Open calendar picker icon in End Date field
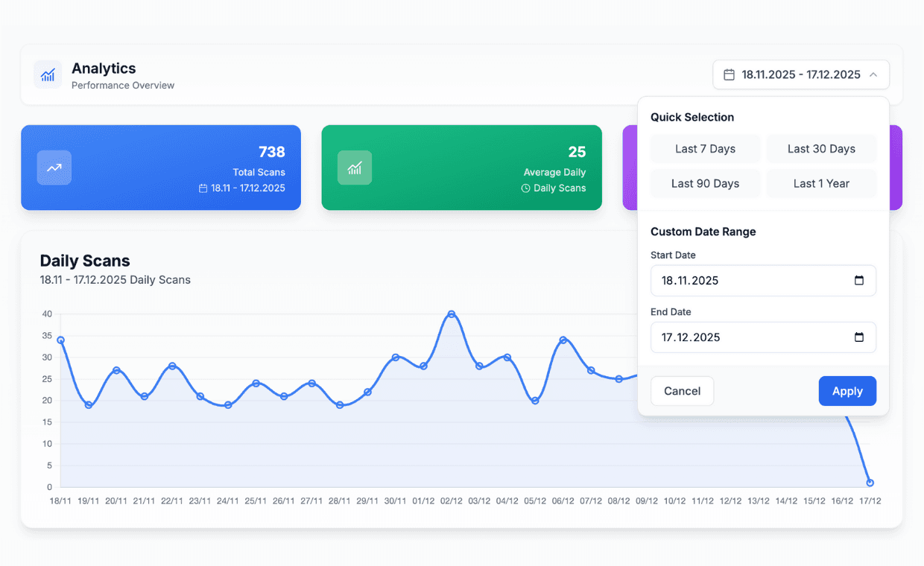 pyautogui.click(x=858, y=337)
